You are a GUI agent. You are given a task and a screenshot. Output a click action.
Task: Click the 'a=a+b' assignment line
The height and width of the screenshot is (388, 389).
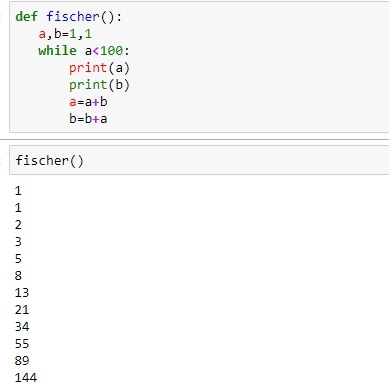[x=88, y=102]
